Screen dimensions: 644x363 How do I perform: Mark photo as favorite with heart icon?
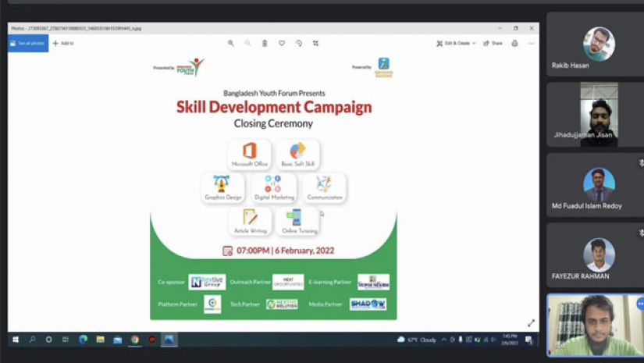click(x=282, y=43)
